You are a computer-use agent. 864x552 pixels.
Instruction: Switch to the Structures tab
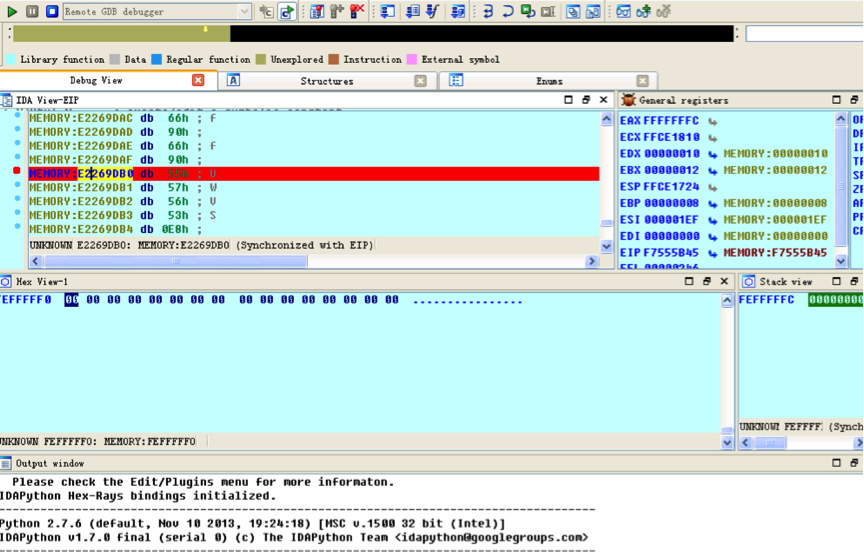pos(327,81)
